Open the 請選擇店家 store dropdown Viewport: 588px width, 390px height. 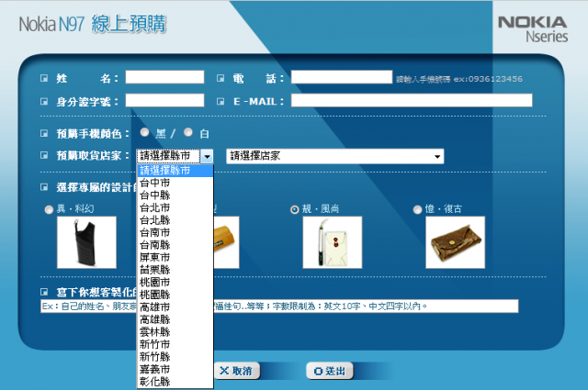(x=334, y=156)
